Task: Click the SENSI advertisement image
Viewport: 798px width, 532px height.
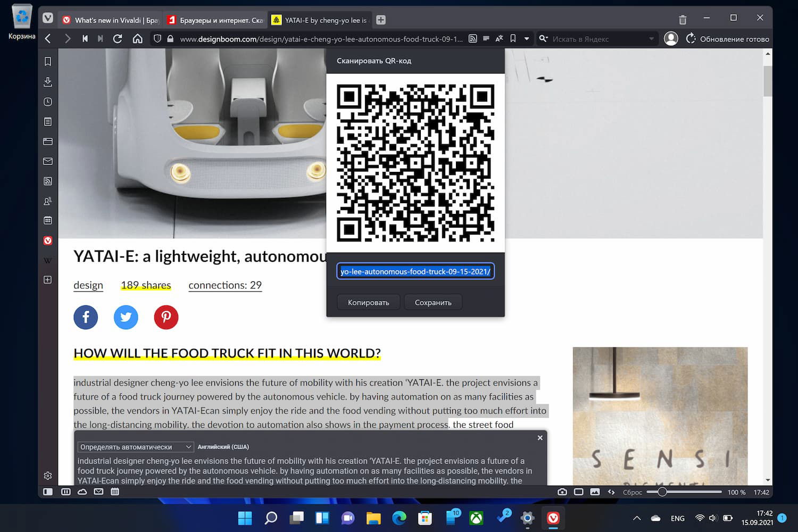Action: pyautogui.click(x=660, y=415)
